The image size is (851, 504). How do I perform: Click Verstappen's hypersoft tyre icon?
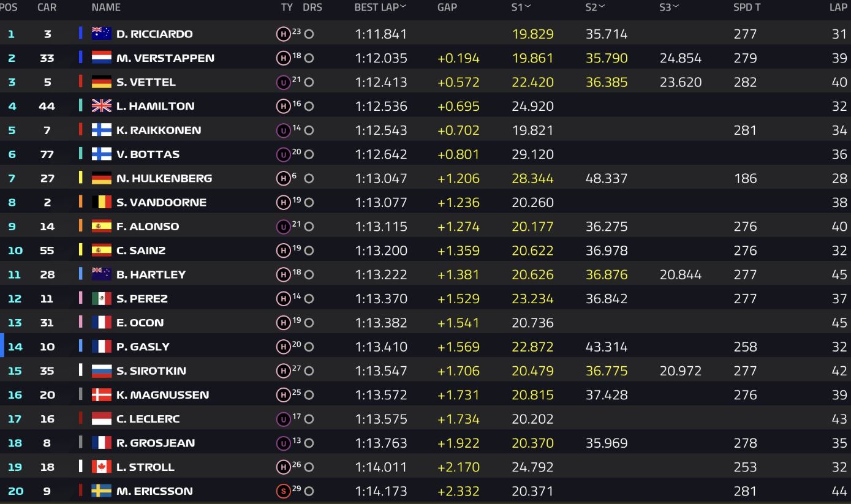pyautogui.click(x=283, y=58)
